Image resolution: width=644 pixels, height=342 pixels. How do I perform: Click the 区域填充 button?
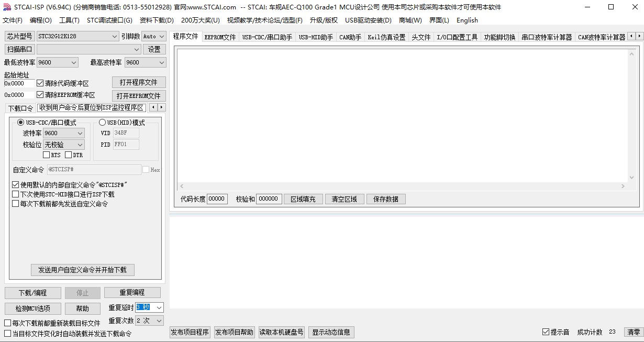coord(303,199)
